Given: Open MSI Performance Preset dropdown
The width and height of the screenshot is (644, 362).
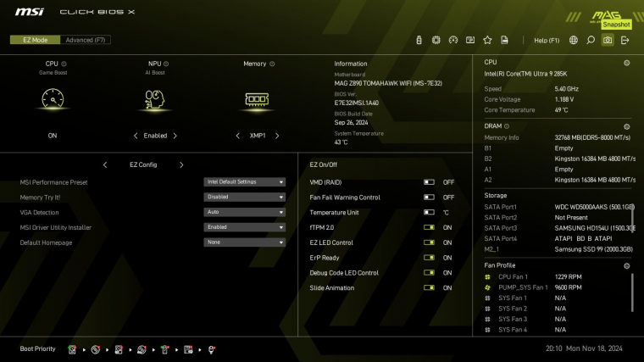Looking at the screenshot, I should 244,182.
